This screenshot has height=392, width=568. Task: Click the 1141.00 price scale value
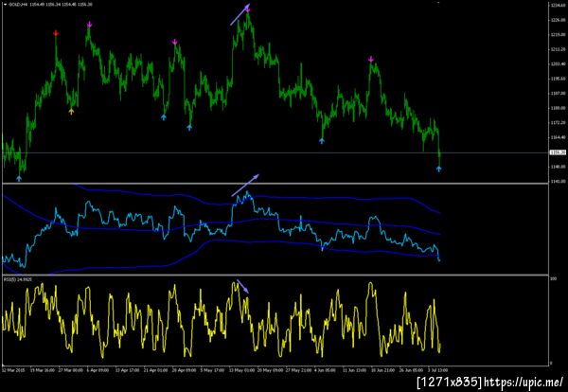(x=559, y=181)
